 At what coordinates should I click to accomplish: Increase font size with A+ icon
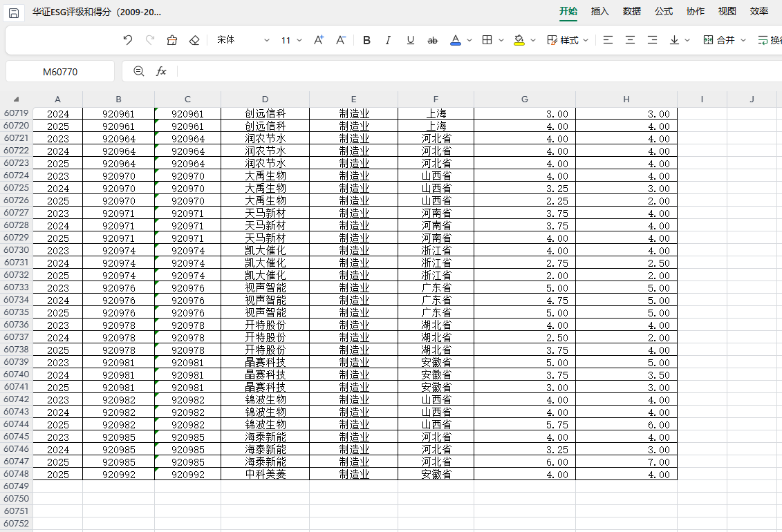pyautogui.click(x=319, y=40)
